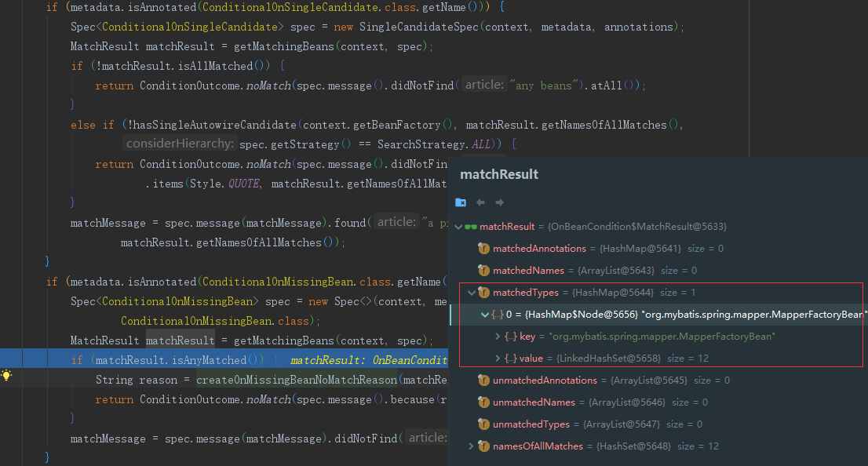Click the glasses watch icon beside matchResult
This screenshot has width=868, height=466.
tap(471, 227)
